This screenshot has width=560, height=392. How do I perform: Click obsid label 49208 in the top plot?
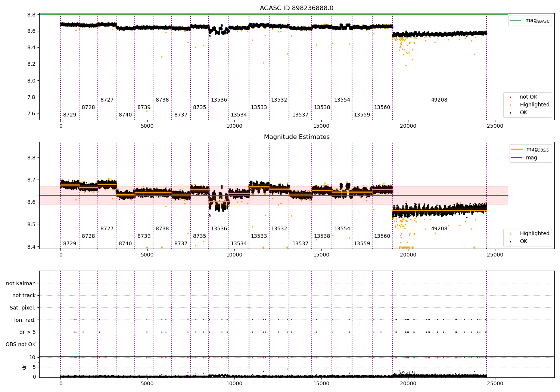click(439, 100)
